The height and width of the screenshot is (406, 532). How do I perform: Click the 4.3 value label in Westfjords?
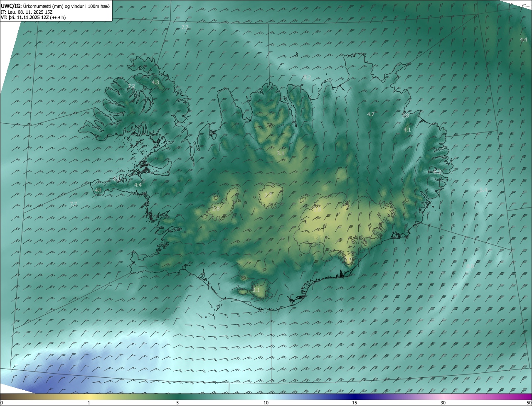pos(155,83)
